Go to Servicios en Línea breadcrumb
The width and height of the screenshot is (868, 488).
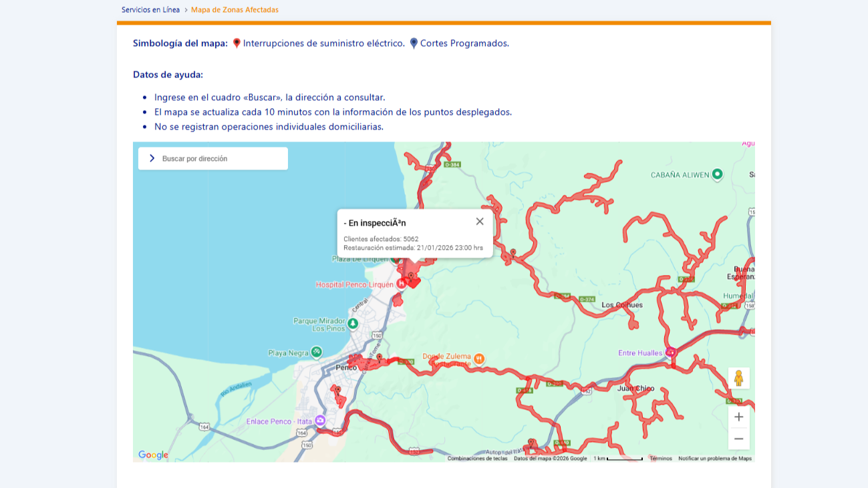pos(150,10)
